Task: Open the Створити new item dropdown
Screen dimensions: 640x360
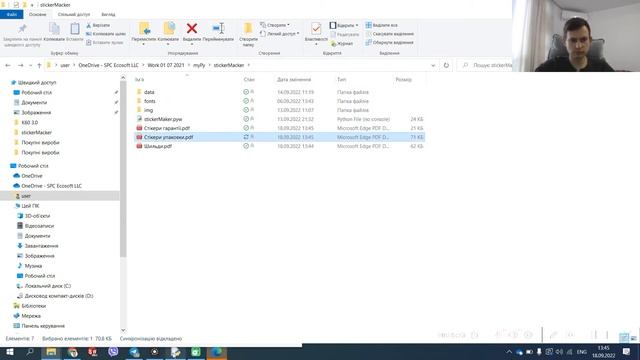Action: click(x=275, y=25)
